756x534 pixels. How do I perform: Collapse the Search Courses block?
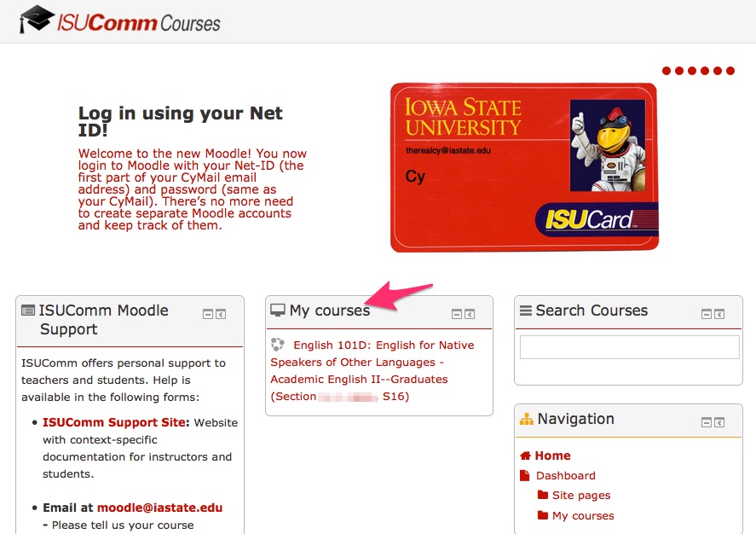coord(707,315)
